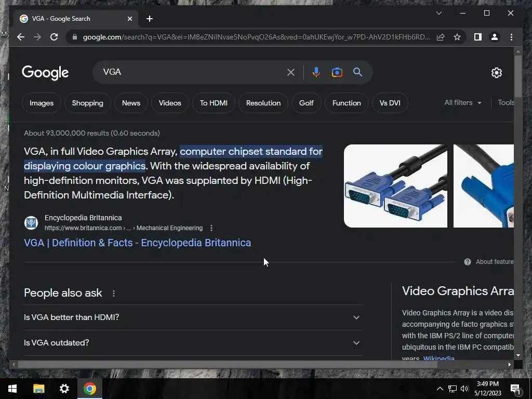Open VGA Definition & Facts Britannica link
Screen dimensions: 532x399
coord(137,243)
